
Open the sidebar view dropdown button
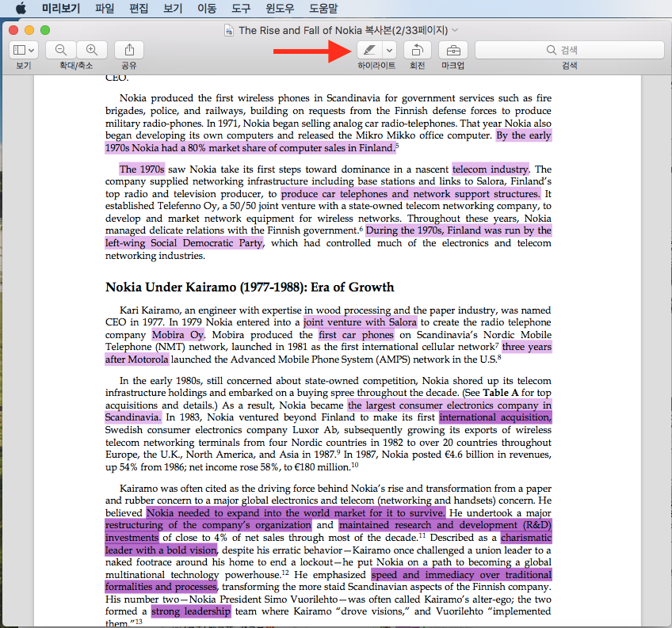pos(24,50)
